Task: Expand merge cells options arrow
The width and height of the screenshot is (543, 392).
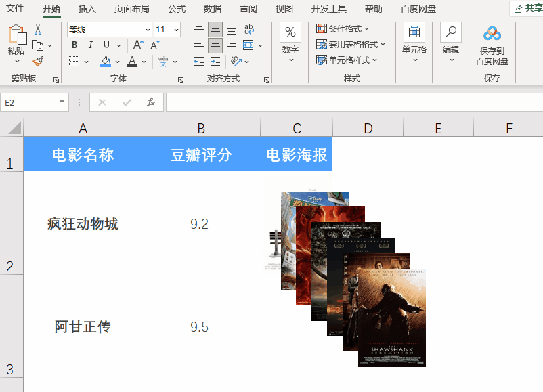Action: (261, 45)
